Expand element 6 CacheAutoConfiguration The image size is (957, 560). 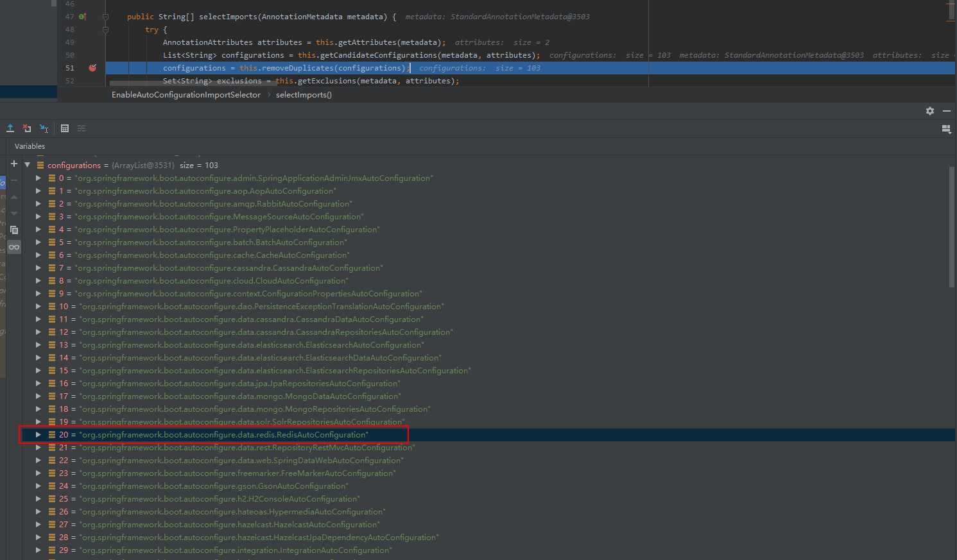[x=39, y=255]
